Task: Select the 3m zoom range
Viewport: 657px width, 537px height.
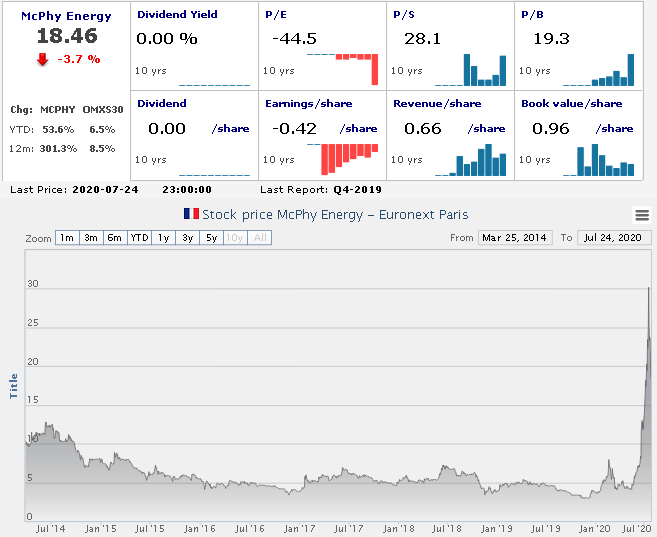Action: click(x=91, y=238)
